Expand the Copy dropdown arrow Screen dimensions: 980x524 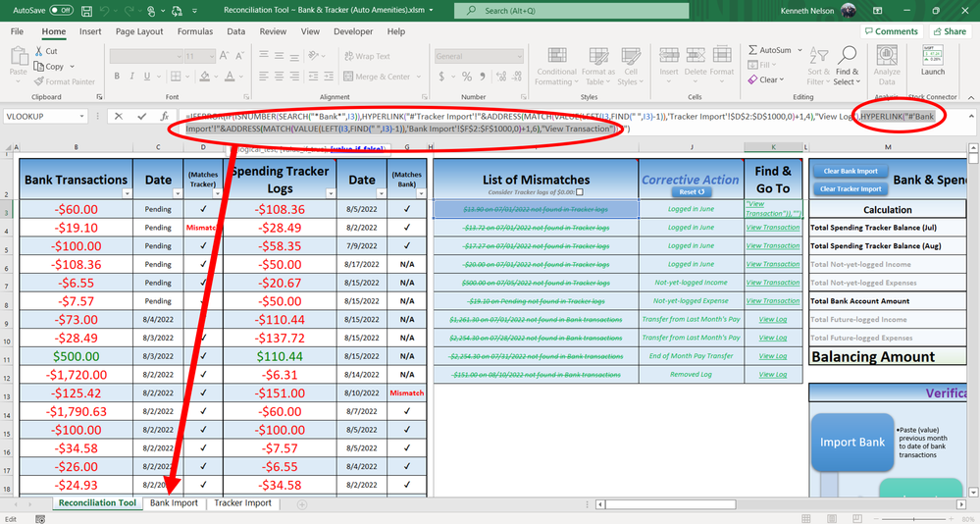tap(73, 67)
